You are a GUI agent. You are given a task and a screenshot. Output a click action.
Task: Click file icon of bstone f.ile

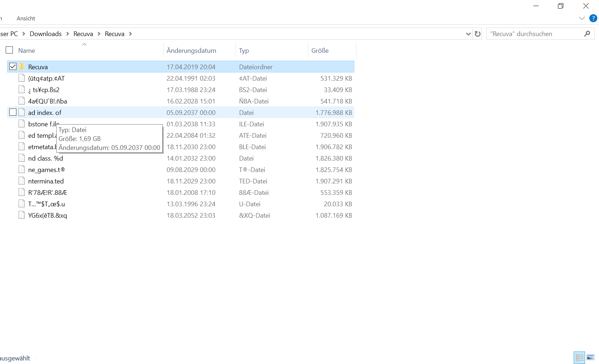tap(22, 124)
